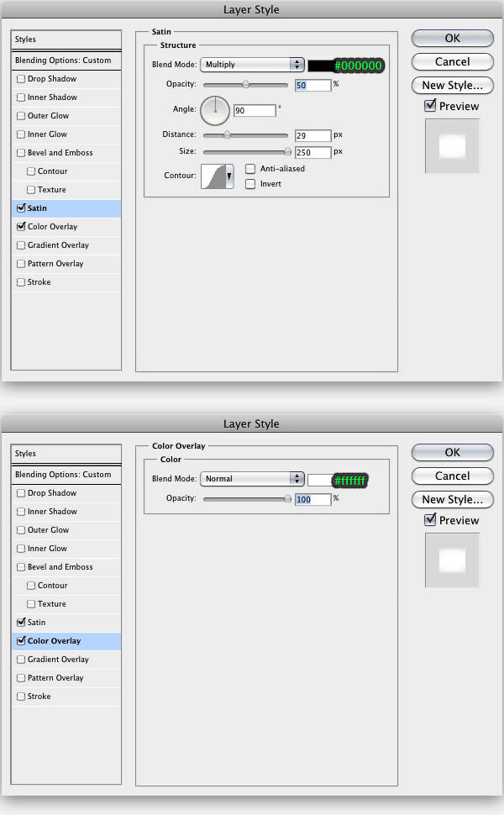
Task: Open Normal blend mode dropdown
Action: pyautogui.click(x=252, y=479)
